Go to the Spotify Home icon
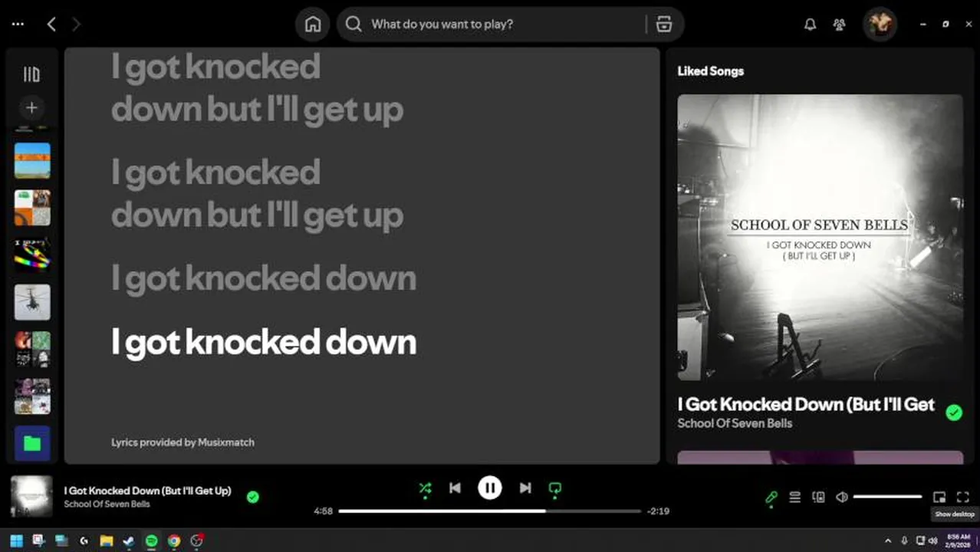980x552 pixels. click(x=313, y=25)
